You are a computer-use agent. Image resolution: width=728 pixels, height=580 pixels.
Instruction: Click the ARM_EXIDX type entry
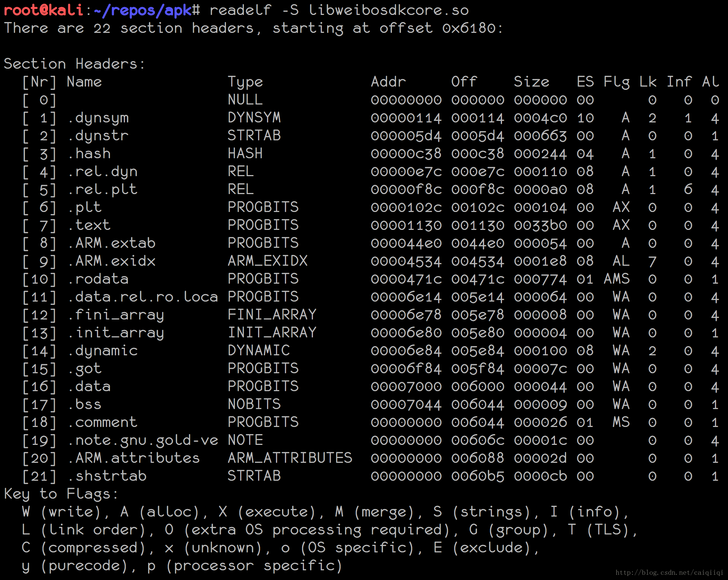pos(268,261)
